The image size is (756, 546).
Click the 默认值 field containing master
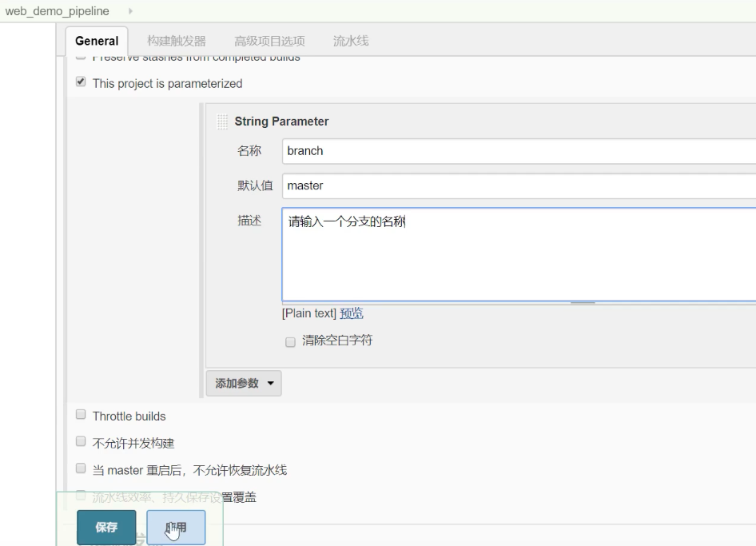tap(519, 185)
